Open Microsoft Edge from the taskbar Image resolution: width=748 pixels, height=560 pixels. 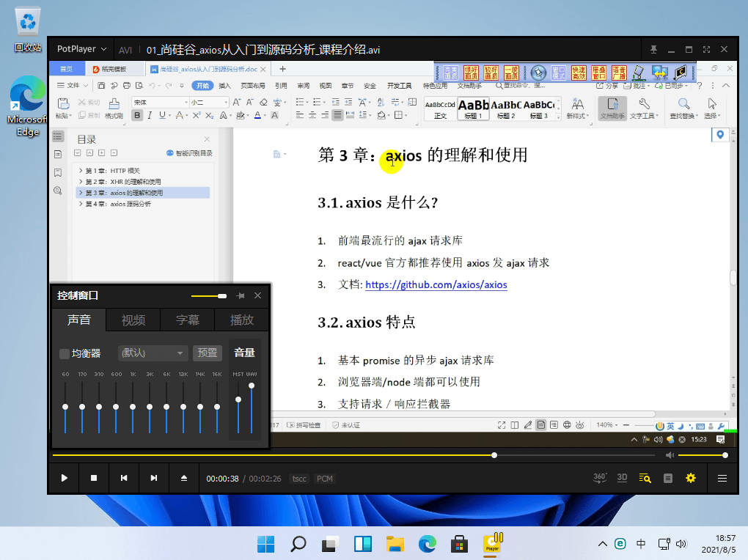(x=427, y=544)
